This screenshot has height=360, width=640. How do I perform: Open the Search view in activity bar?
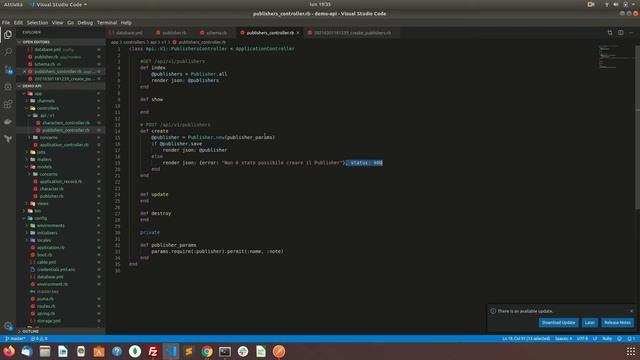[x=8, y=52]
